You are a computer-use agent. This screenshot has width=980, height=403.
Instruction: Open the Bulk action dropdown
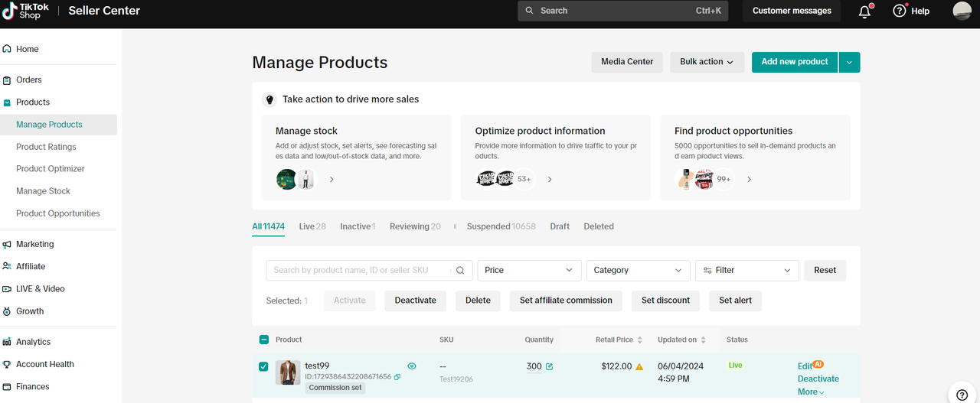[x=706, y=62]
